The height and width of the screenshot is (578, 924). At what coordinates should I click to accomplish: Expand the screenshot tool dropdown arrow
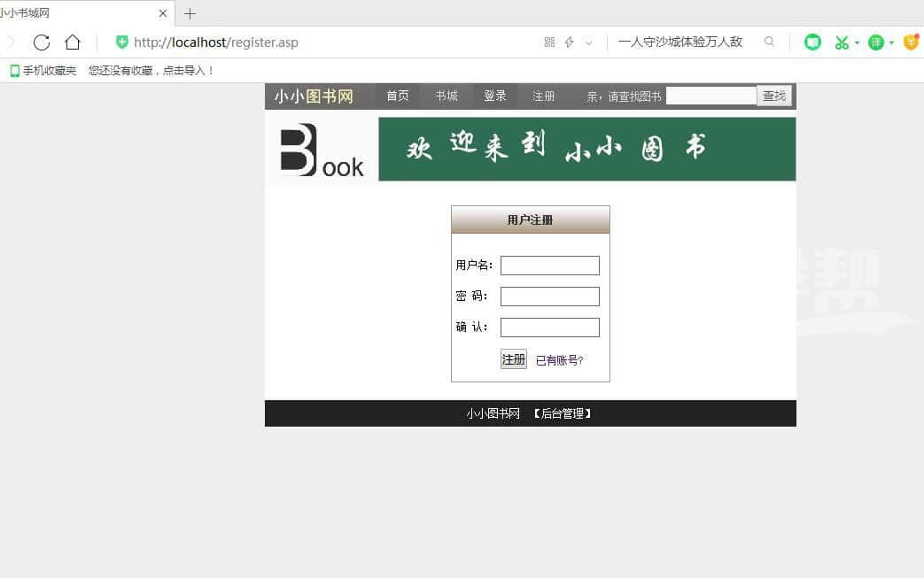click(858, 42)
